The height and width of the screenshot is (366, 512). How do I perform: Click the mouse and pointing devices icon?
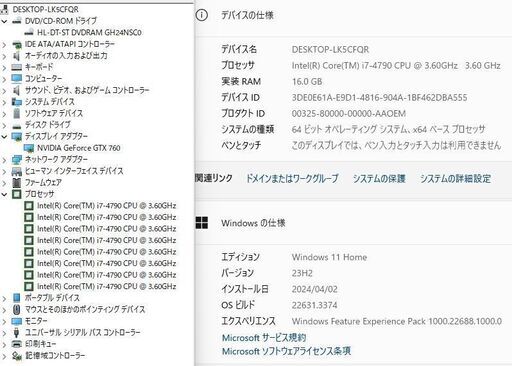click(x=17, y=309)
